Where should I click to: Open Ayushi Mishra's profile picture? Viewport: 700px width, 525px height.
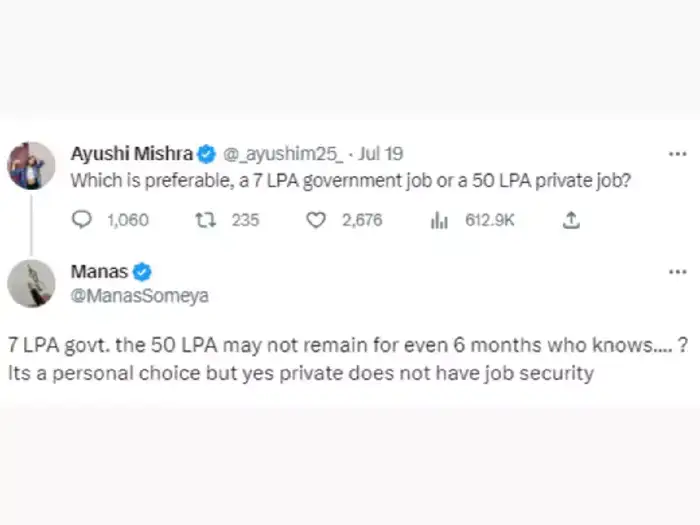coord(32,165)
